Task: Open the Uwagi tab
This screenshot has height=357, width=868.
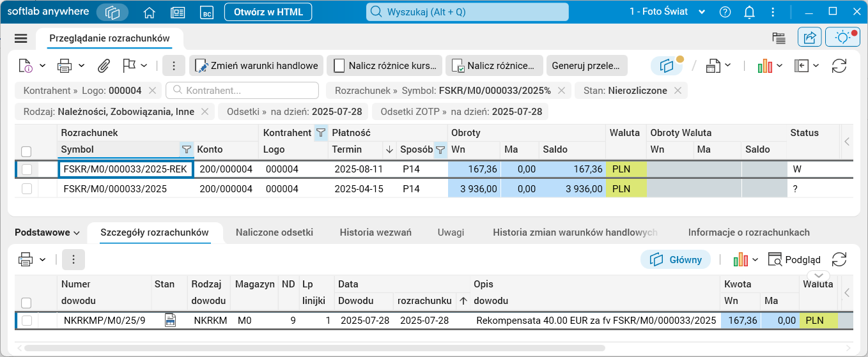Action: [x=451, y=232]
